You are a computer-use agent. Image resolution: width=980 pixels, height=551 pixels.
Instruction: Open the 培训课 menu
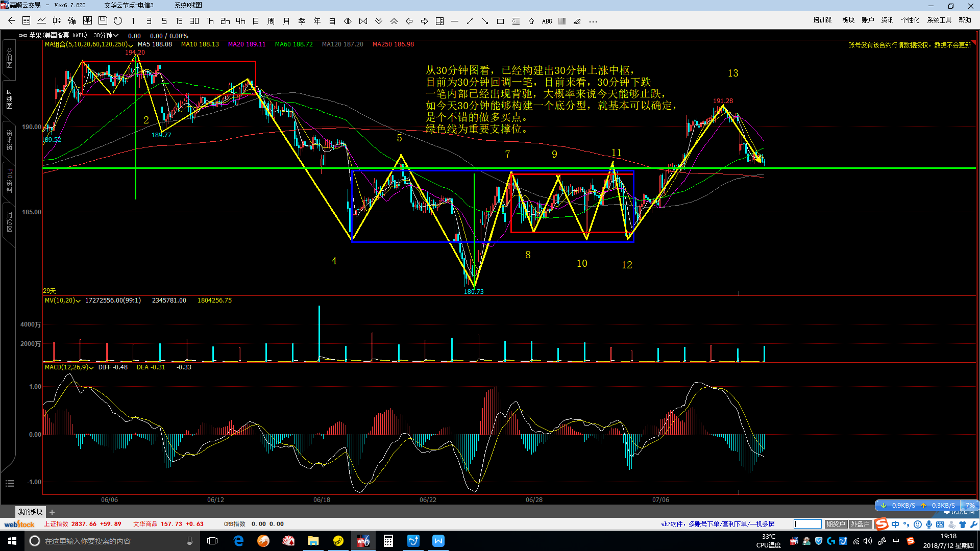(822, 20)
